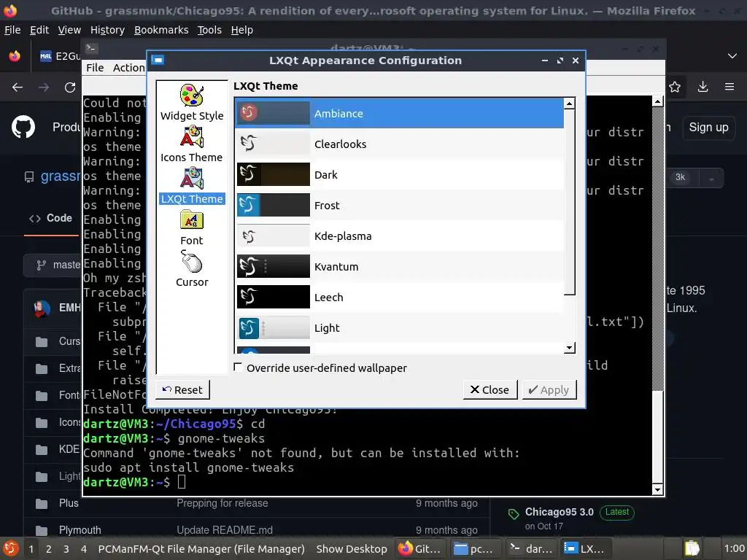The image size is (747, 560).
Task: Switch to LXQt config task in taskbar
Action: [x=586, y=549]
